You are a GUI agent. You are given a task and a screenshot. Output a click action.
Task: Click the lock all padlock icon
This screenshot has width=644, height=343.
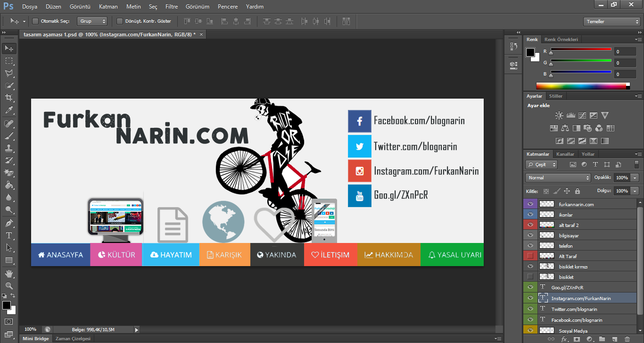click(578, 191)
